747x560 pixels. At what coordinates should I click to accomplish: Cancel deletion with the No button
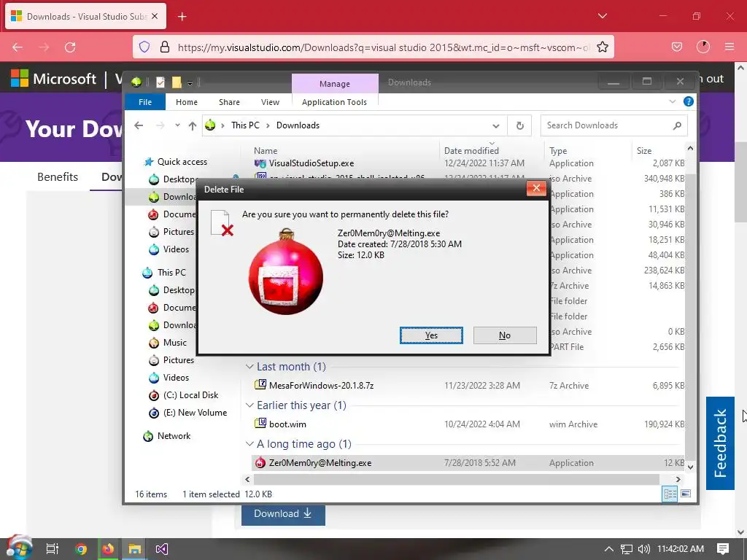point(505,335)
